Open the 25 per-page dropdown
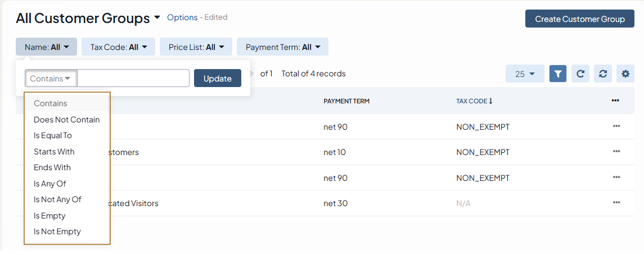 (525, 74)
